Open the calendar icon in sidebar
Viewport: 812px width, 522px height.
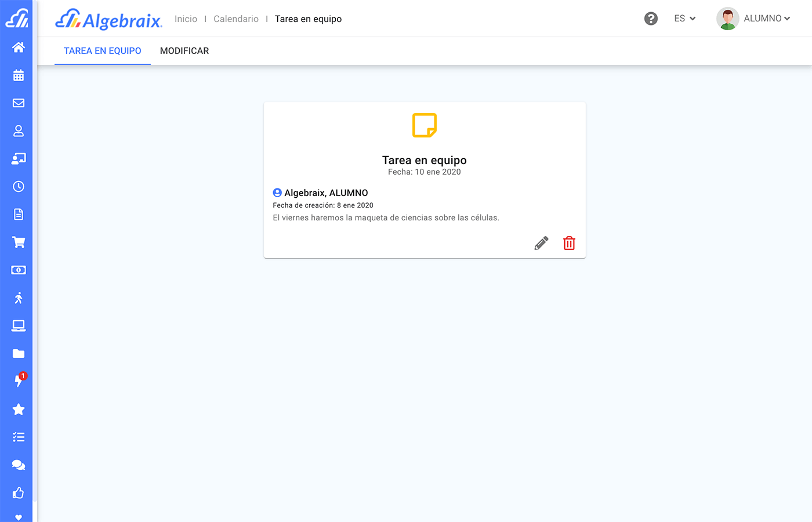[x=19, y=75]
